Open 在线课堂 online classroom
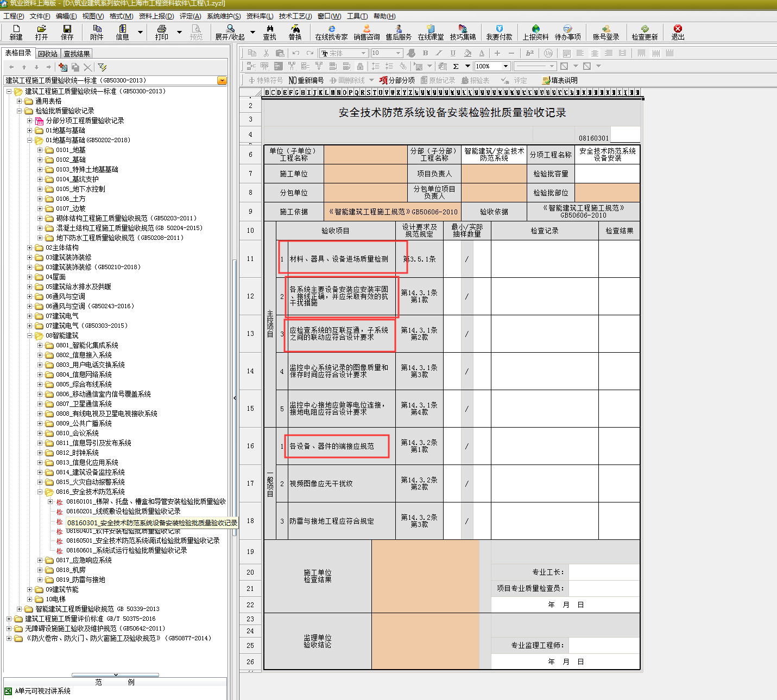This screenshot has height=700, width=777. point(431,32)
